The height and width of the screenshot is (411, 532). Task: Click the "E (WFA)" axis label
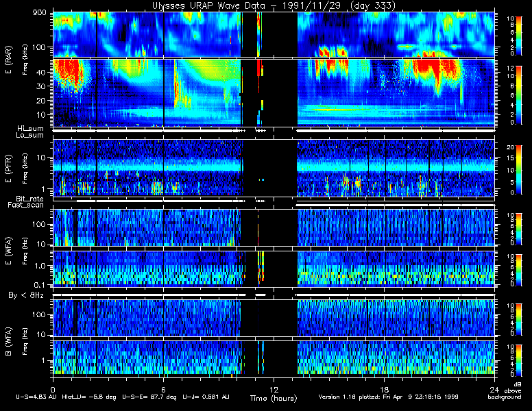[x=8, y=251]
